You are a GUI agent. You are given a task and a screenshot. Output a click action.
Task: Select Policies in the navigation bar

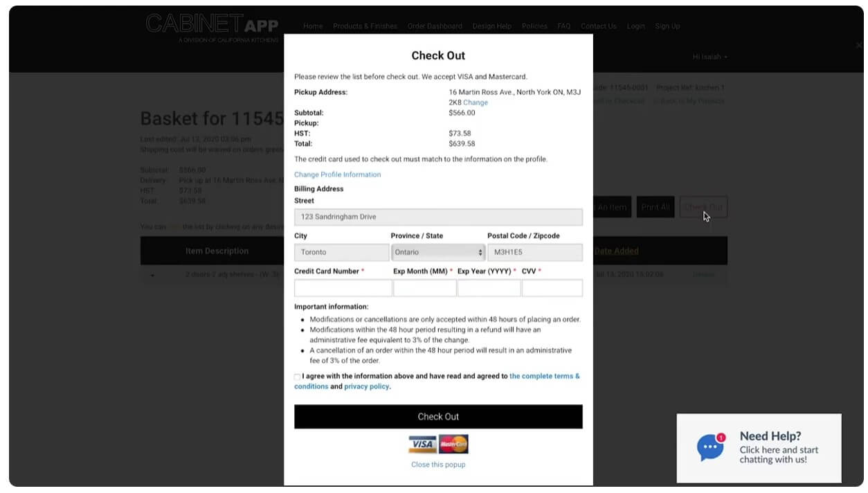click(534, 26)
